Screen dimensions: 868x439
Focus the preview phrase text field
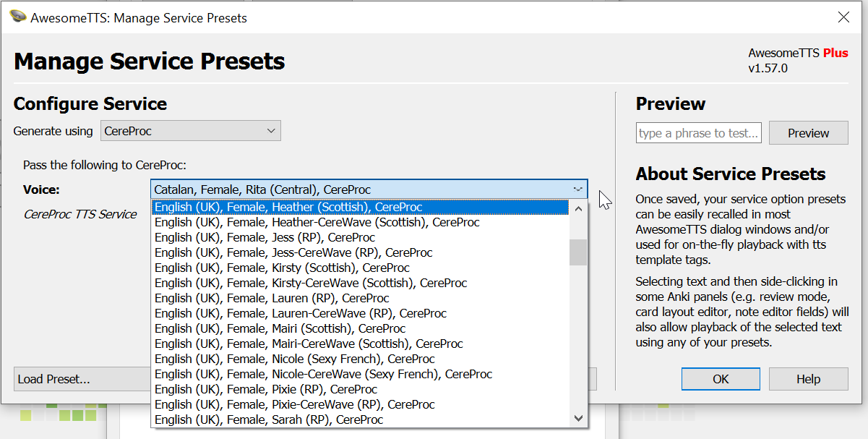point(699,133)
